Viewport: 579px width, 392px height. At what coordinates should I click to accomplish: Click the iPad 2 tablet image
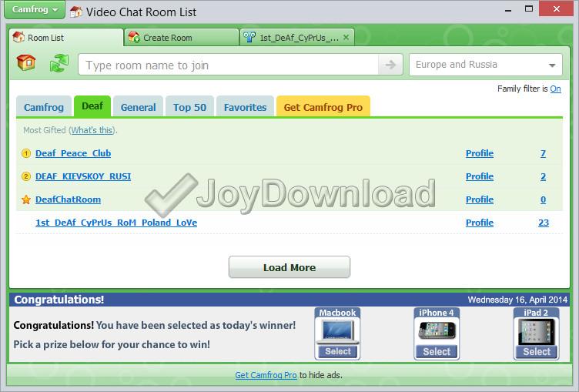click(537, 331)
